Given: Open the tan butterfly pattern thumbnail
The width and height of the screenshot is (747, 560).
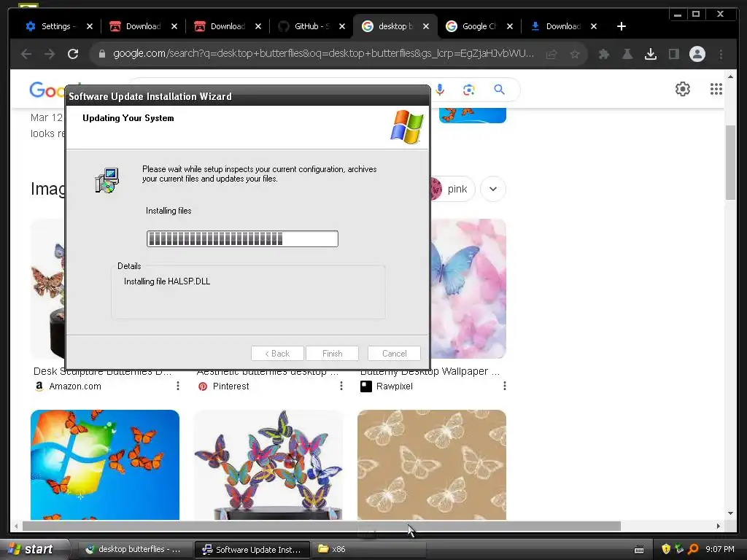Looking at the screenshot, I should tap(432, 464).
